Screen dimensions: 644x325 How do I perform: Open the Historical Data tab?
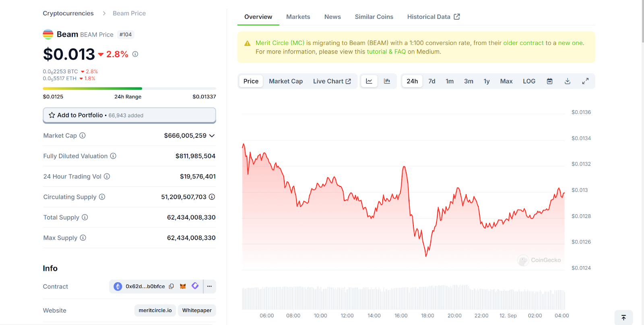(x=433, y=17)
